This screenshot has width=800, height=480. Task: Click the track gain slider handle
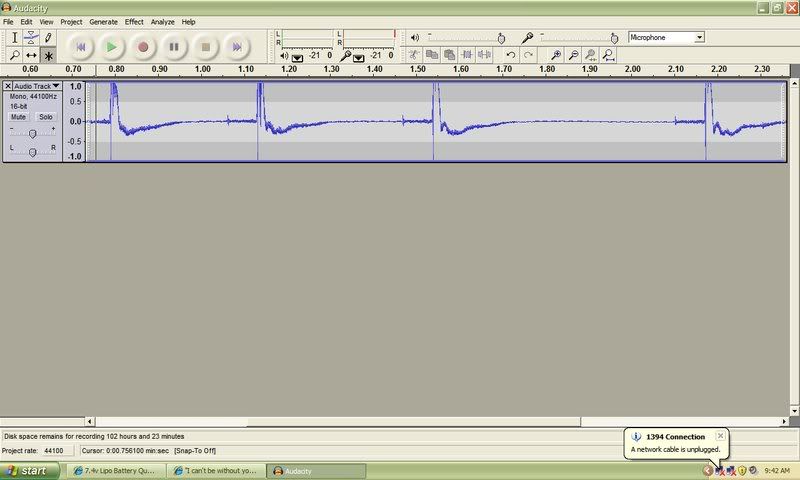(x=32, y=134)
